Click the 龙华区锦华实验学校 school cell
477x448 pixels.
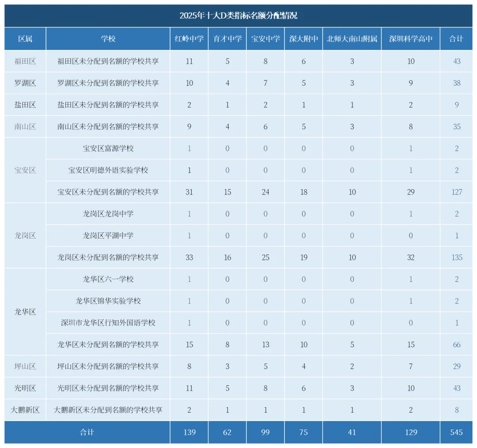(x=108, y=301)
